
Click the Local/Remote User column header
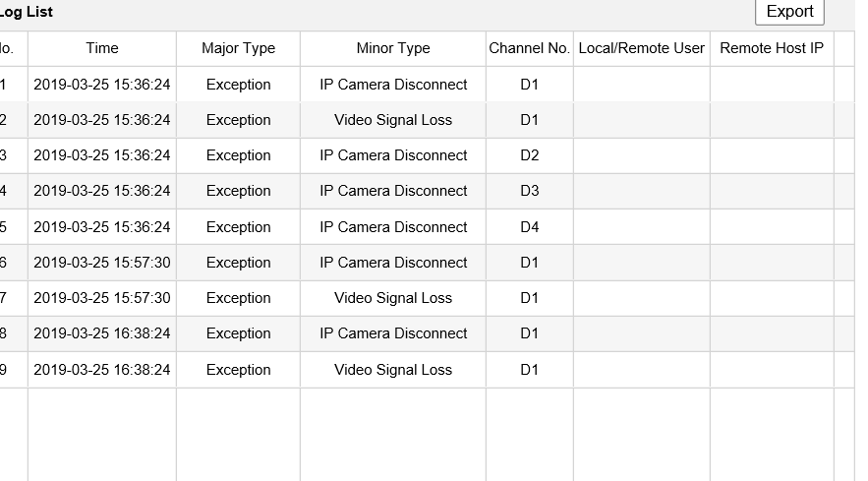coord(642,48)
